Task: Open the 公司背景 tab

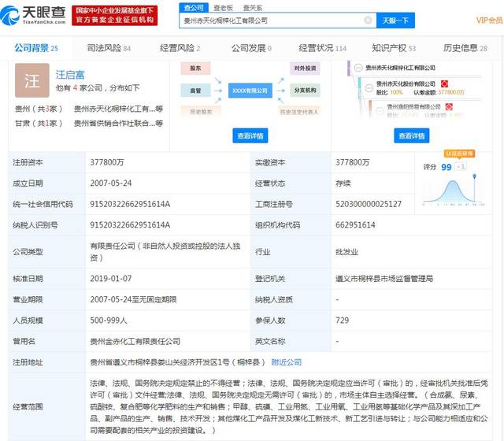Action: point(36,48)
